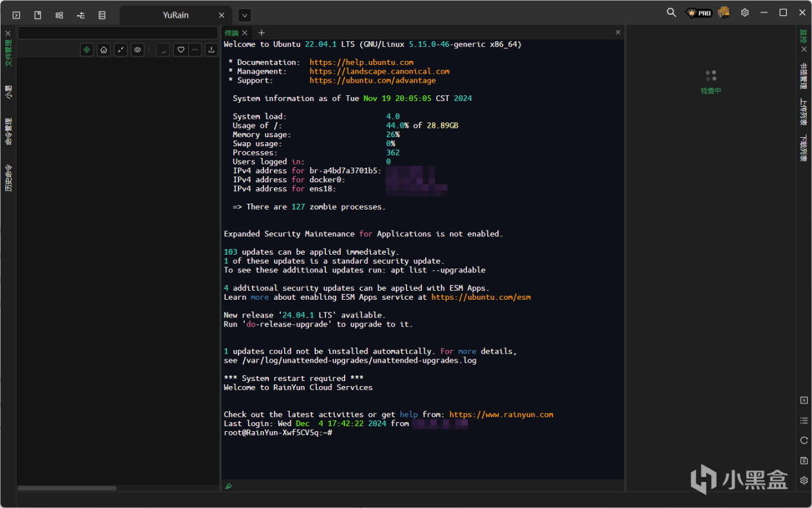Click the upload icon in file manager toolbar

coord(211,50)
